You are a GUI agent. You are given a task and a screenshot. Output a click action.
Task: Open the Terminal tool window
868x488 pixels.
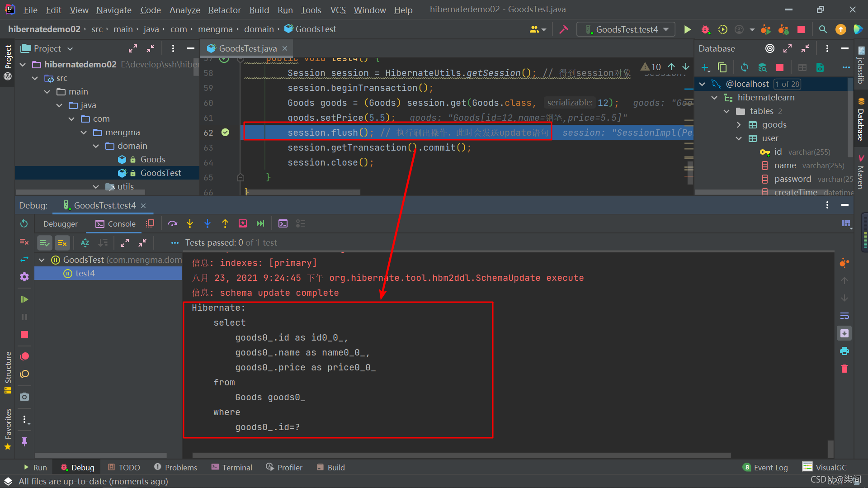231,468
